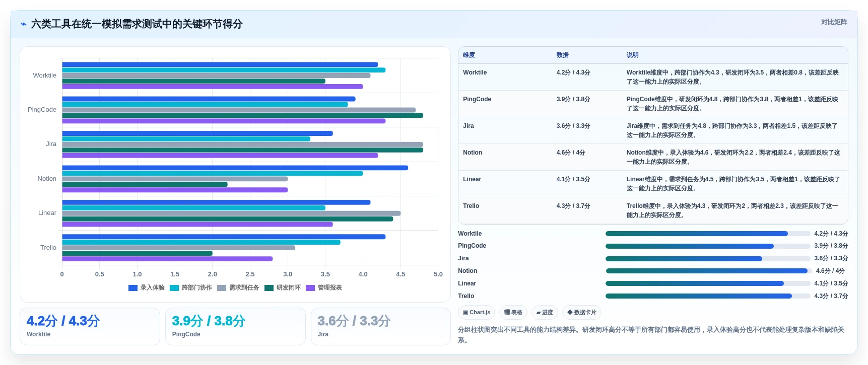The width and height of the screenshot is (868, 365).
Task: Click the 对比矩阵 label in the header
Action: point(834,22)
